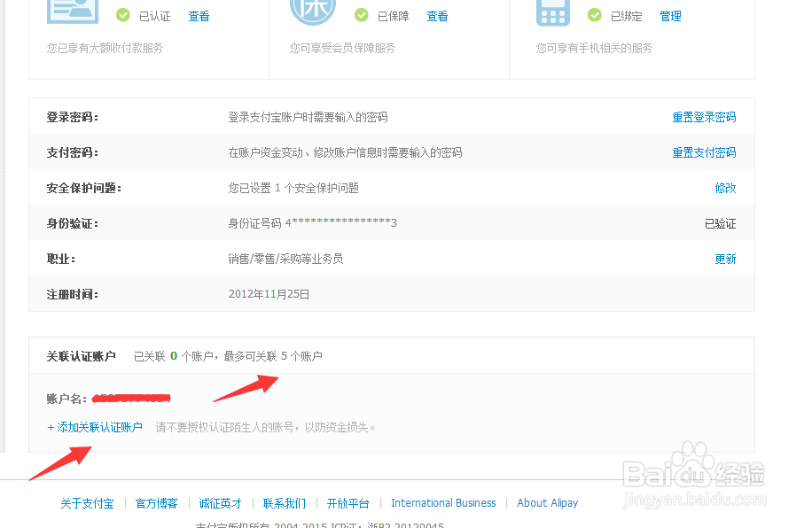Click 重置支付密码 link

(x=704, y=152)
